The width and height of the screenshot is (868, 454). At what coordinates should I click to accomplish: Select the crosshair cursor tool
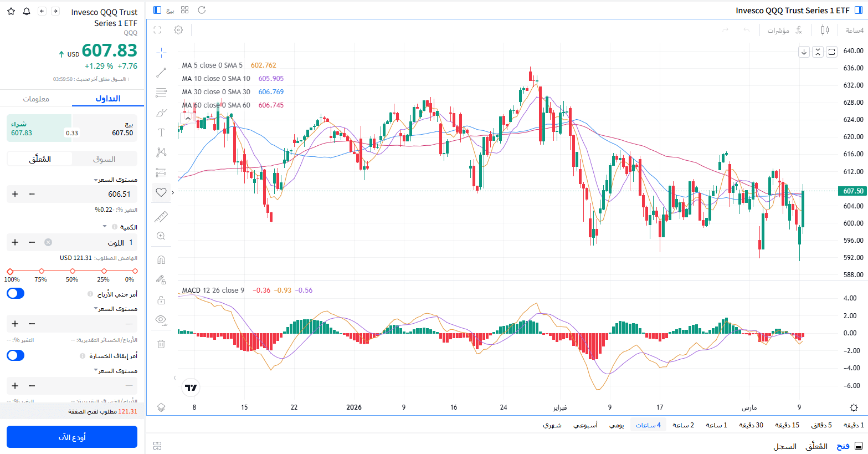point(161,53)
